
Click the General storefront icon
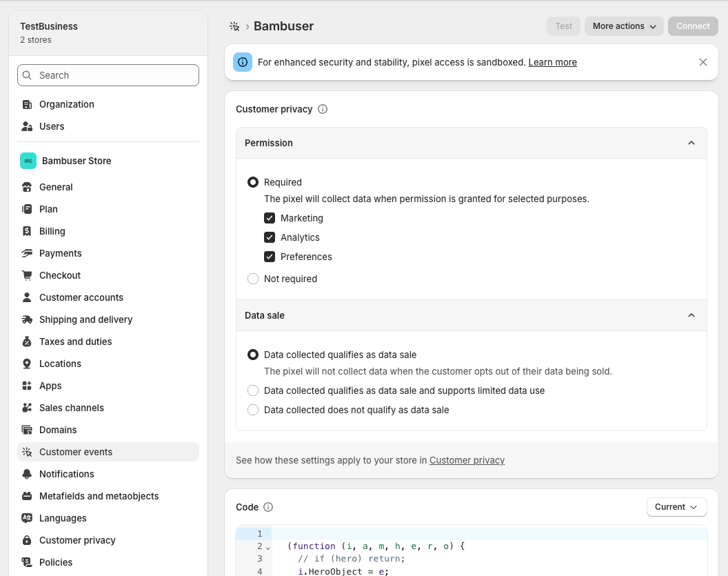[27, 187]
